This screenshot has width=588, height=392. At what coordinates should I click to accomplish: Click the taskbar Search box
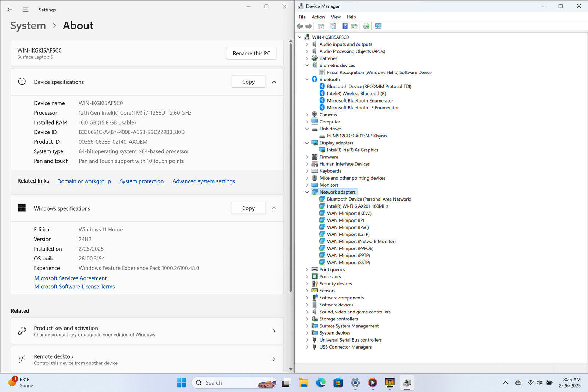(x=234, y=383)
